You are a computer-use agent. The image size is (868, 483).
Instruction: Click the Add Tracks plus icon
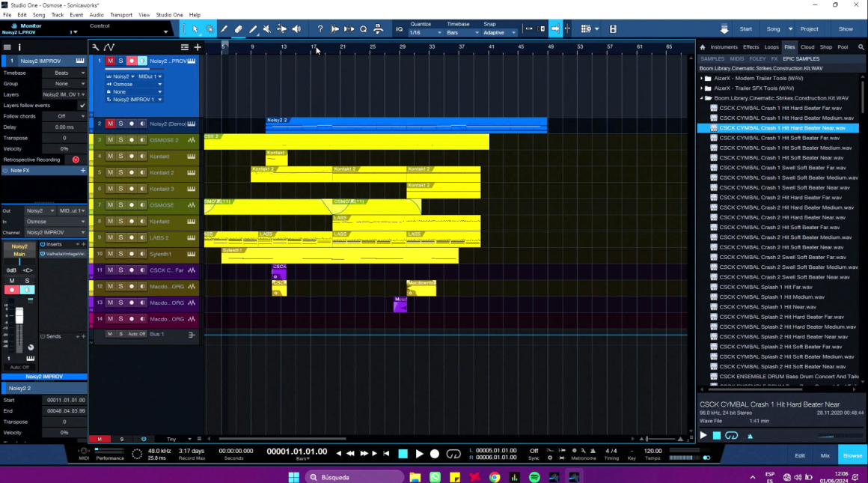tap(198, 47)
